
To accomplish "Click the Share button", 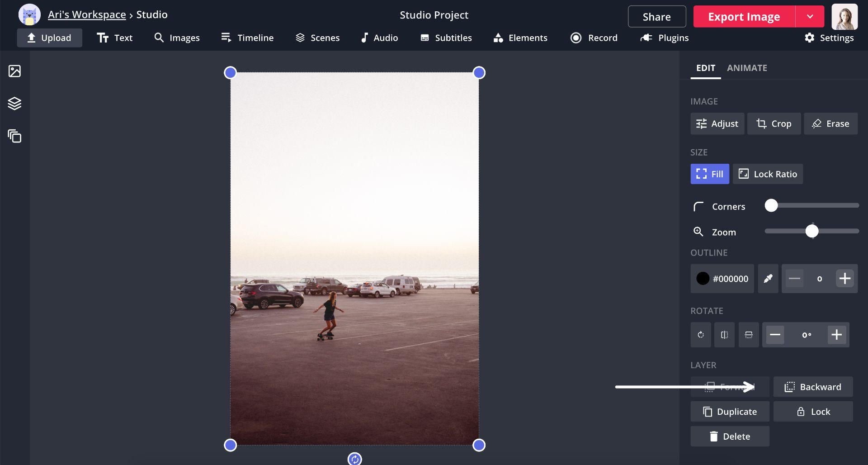I will coord(656,17).
